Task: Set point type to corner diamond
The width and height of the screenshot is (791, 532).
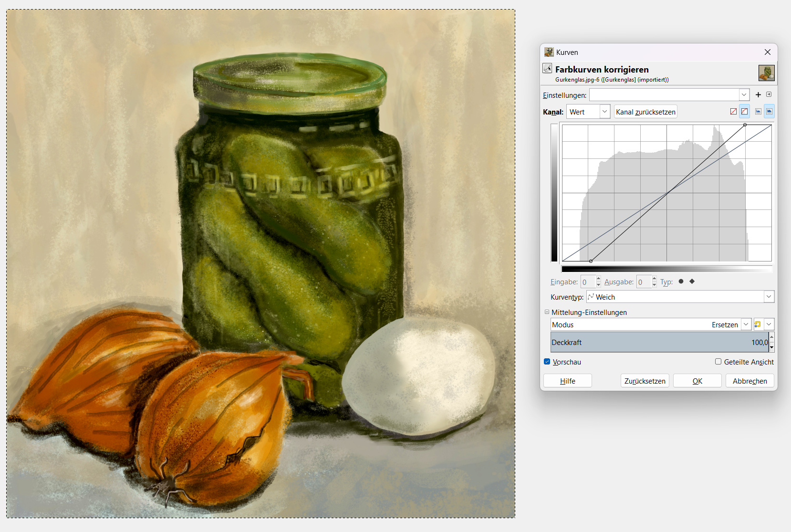Action: click(x=692, y=282)
